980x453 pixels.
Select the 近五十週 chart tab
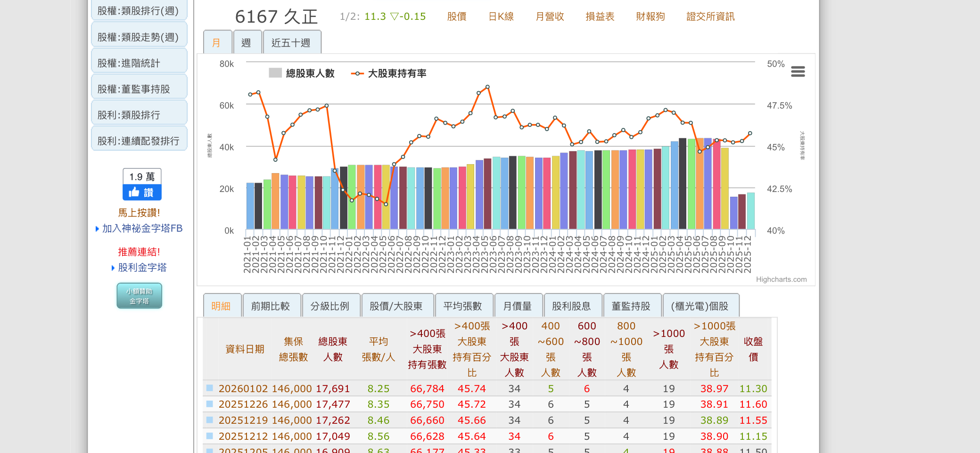click(x=291, y=43)
